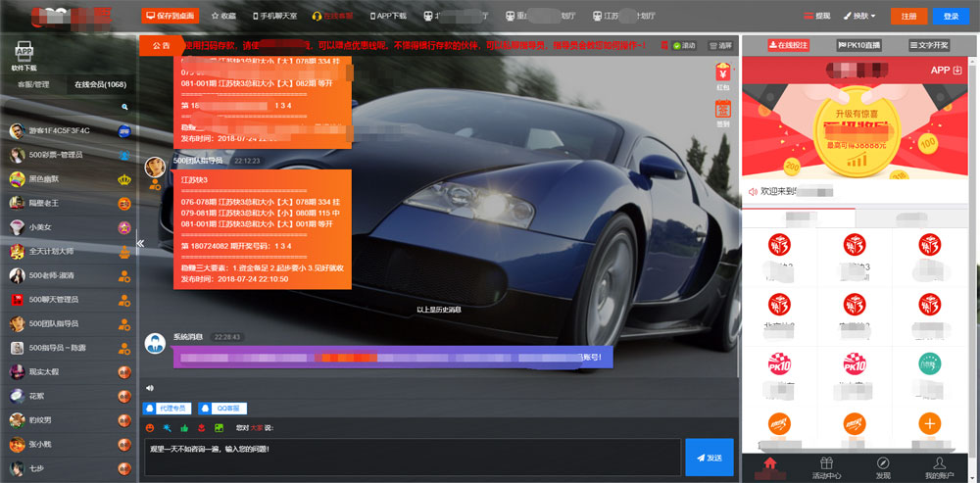Open the 换肤 skin dropdown
Image resolution: width=980 pixels, height=483 pixels.
tap(859, 17)
